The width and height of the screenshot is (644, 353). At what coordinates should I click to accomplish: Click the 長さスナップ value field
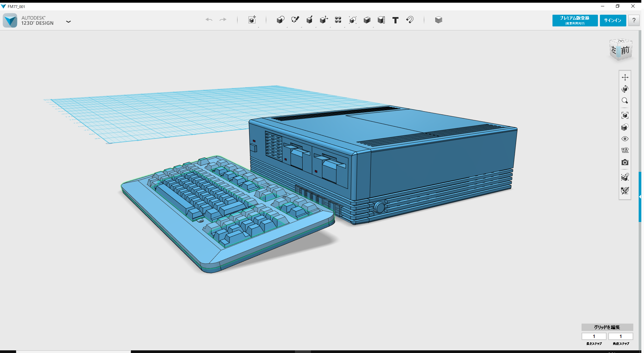click(x=594, y=336)
